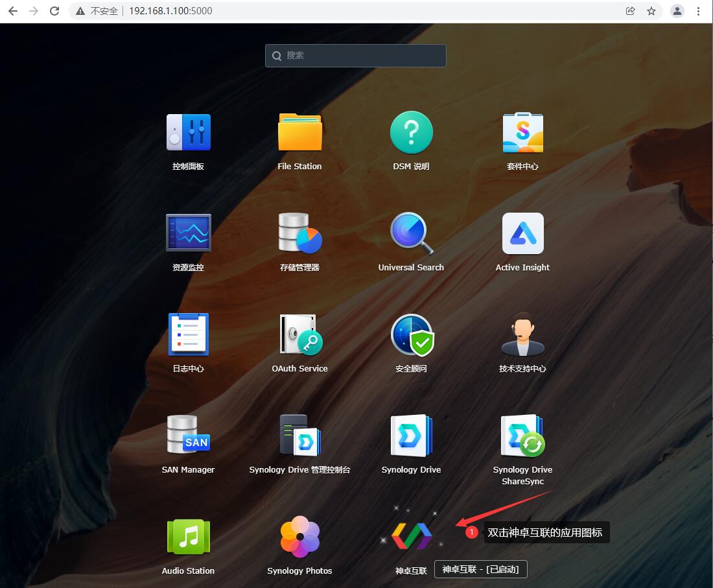The height and width of the screenshot is (588, 713).
Task: Open Synology Drive 管理控制台
Action: tap(300, 435)
